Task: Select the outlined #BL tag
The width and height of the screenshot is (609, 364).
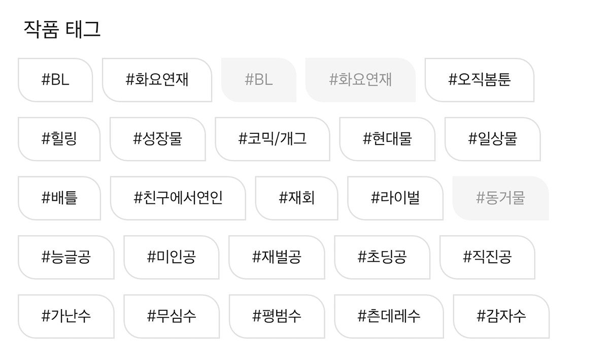Action: [x=55, y=80]
